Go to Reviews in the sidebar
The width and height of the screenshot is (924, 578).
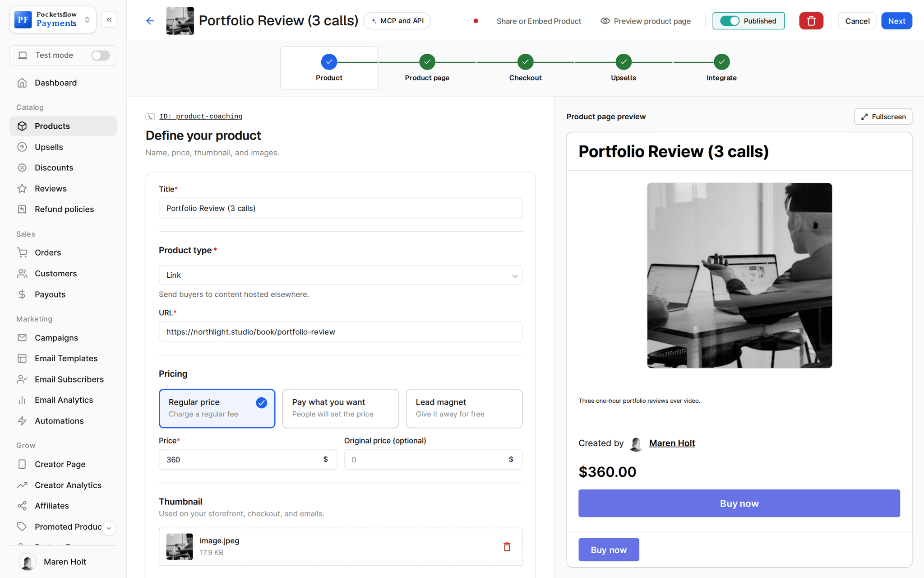63,188
